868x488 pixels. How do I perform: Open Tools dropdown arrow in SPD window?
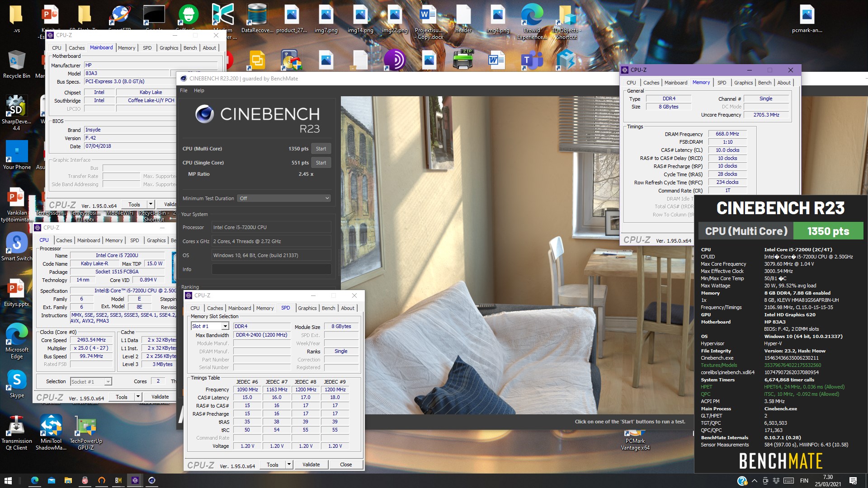pos(288,465)
